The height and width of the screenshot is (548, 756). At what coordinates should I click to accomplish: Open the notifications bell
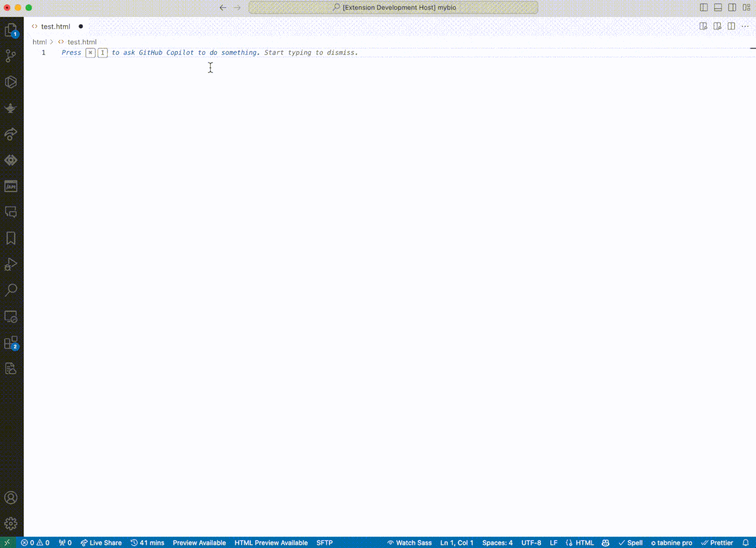[746, 542]
